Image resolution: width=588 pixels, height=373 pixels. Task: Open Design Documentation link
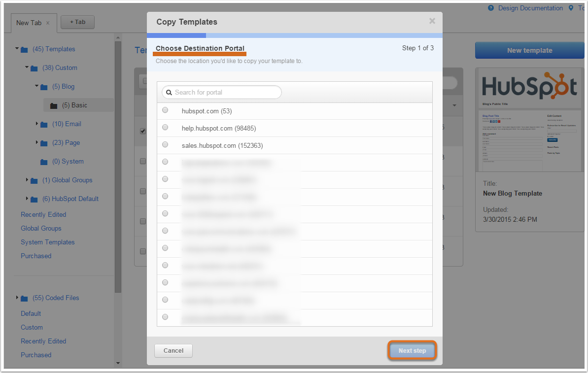click(x=530, y=8)
